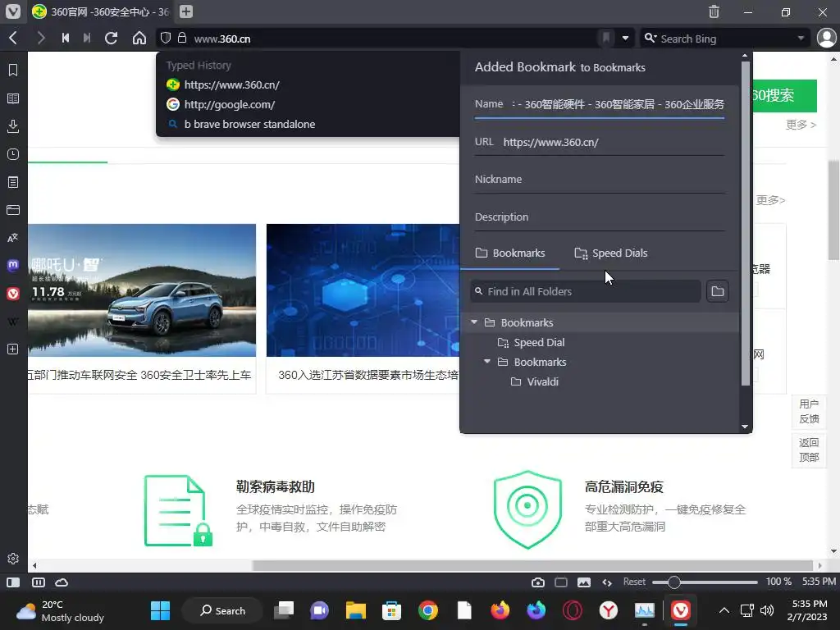Fast forward to the next page
840x630 pixels.
87,38
